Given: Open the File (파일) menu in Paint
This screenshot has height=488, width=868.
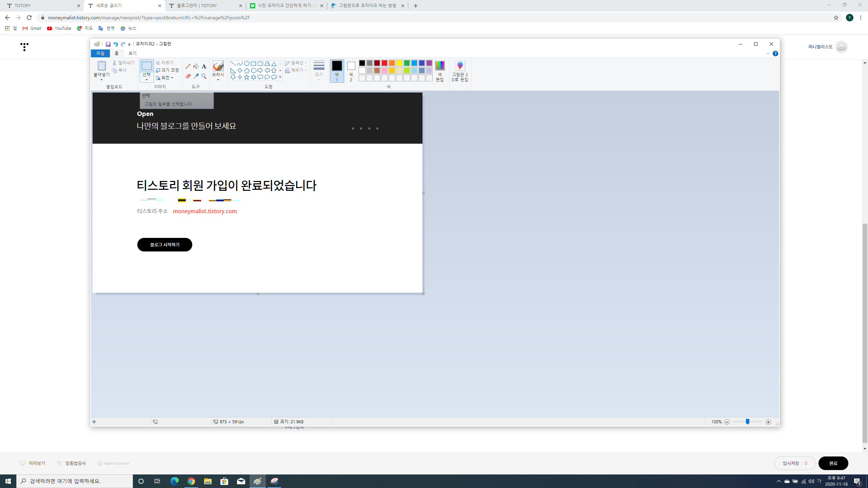Looking at the screenshot, I should tap(100, 53).
